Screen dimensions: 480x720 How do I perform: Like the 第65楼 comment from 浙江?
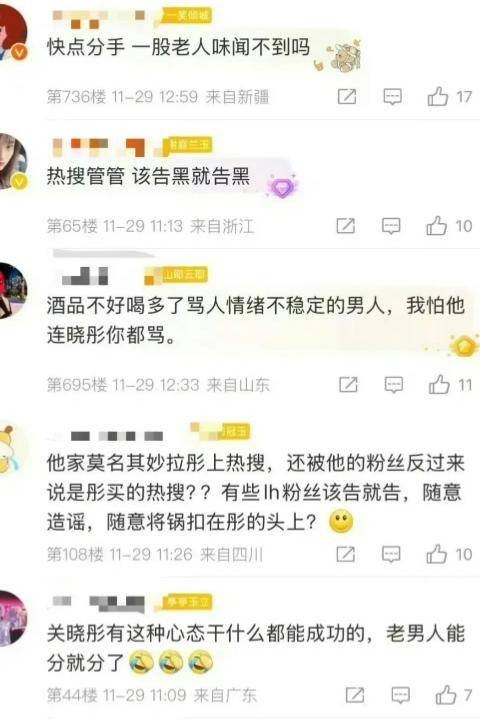coord(436,225)
